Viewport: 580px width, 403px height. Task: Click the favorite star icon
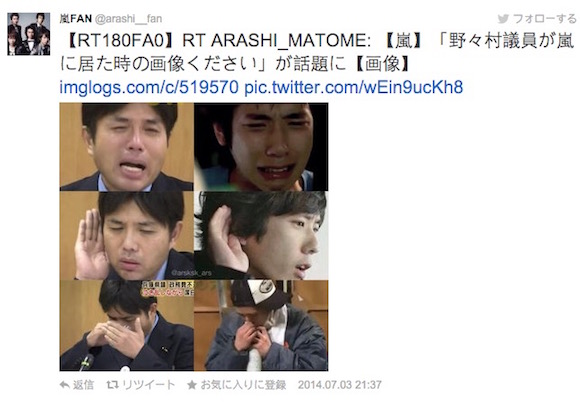tap(192, 385)
